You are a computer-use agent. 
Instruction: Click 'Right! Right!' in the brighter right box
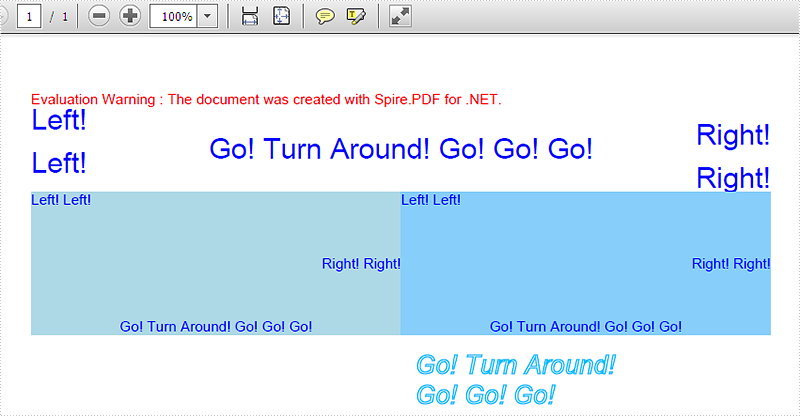(731, 264)
